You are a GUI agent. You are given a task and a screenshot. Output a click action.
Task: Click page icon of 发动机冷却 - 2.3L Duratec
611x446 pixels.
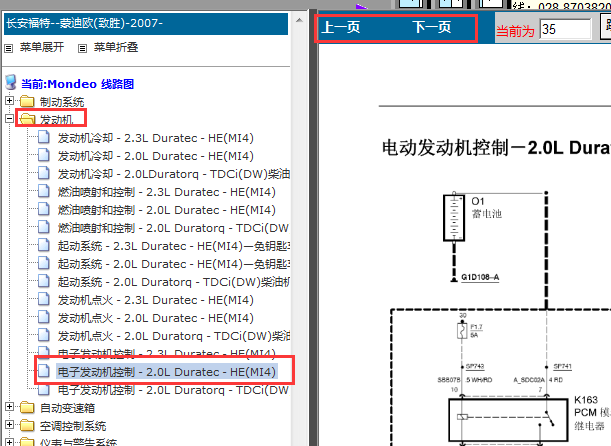pyautogui.click(x=44, y=137)
